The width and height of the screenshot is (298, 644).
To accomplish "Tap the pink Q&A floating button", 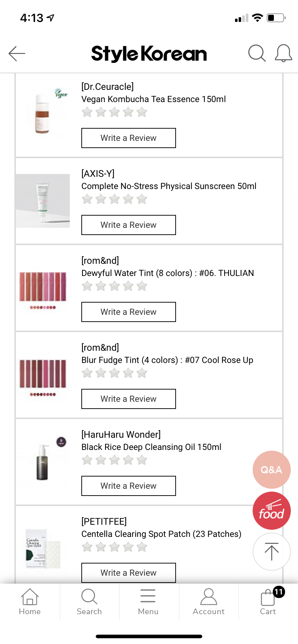I will 271,469.
